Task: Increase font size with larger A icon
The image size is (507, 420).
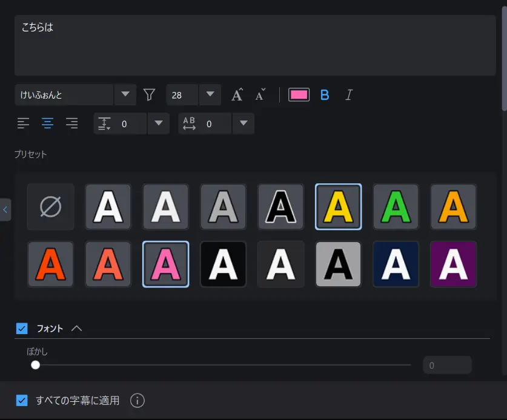Action: pyautogui.click(x=237, y=94)
